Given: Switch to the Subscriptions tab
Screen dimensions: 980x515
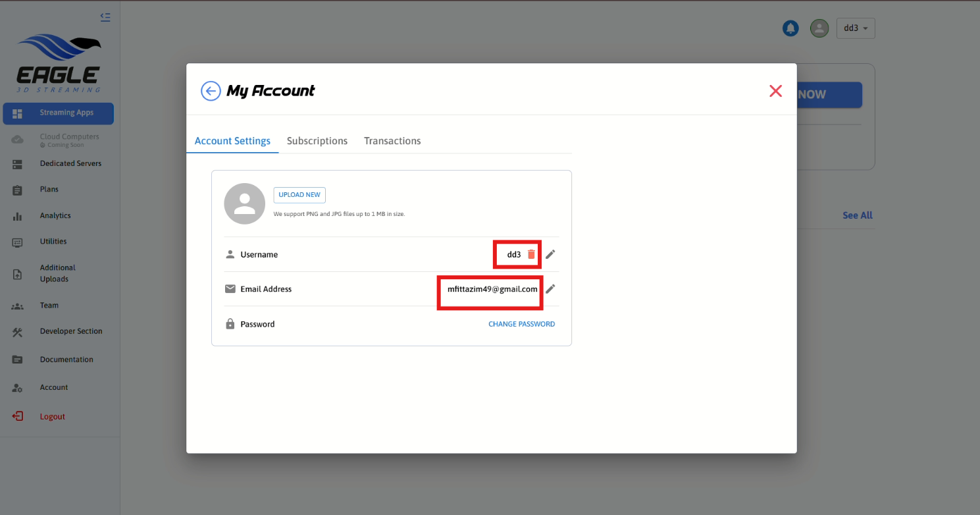Looking at the screenshot, I should click(x=317, y=141).
